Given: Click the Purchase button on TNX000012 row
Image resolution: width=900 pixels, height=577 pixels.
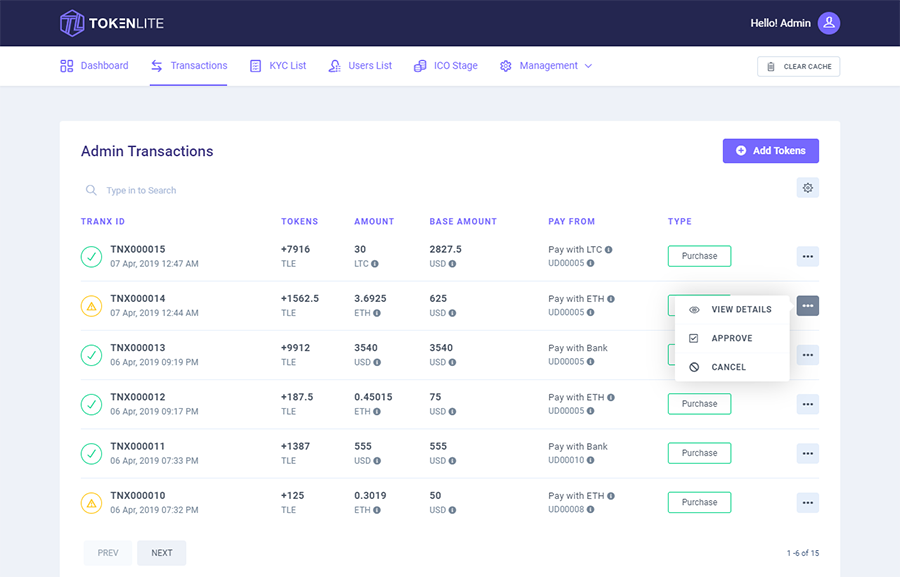Looking at the screenshot, I should [x=699, y=403].
